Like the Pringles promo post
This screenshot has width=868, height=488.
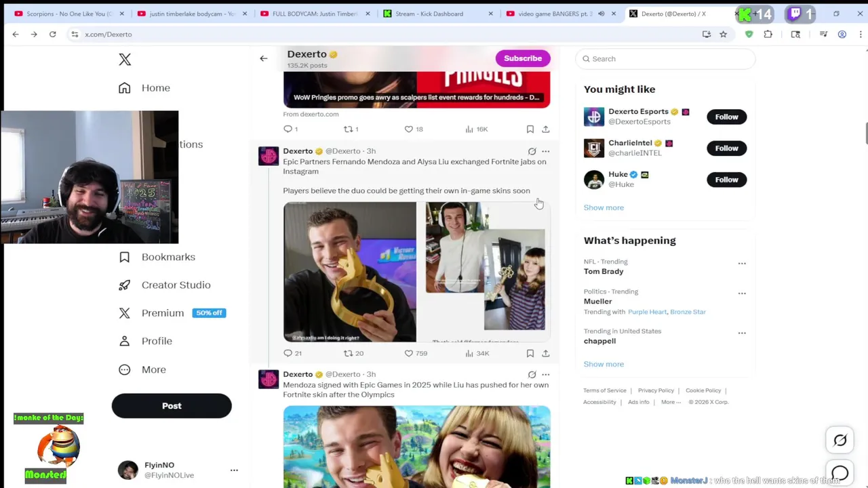point(413,129)
